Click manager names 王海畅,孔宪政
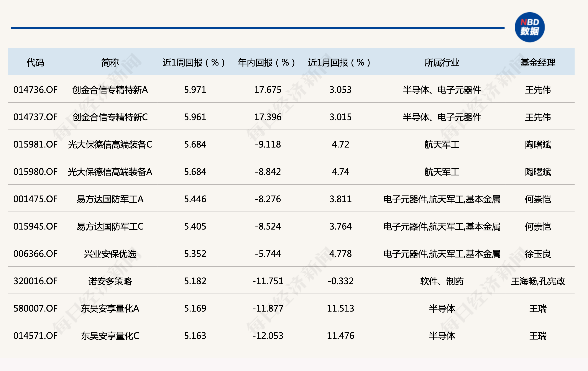The width and height of the screenshot is (588, 371). (x=538, y=281)
